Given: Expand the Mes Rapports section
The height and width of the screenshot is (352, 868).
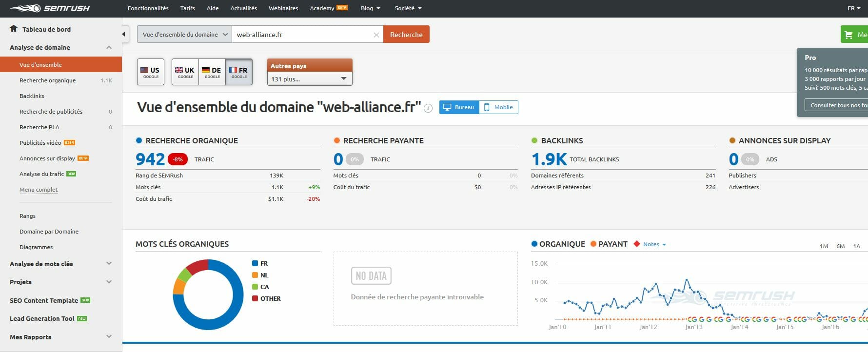Looking at the screenshot, I should (x=109, y=337).
